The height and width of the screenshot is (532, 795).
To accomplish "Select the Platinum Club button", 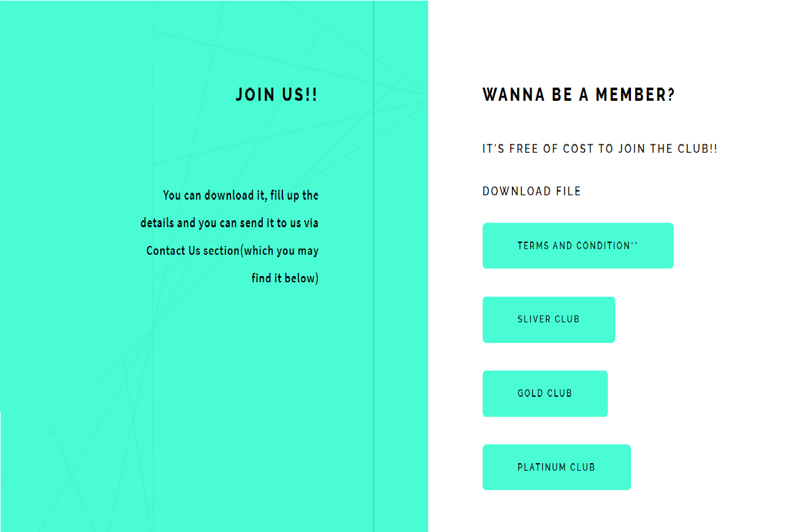I will pos(556,467).
